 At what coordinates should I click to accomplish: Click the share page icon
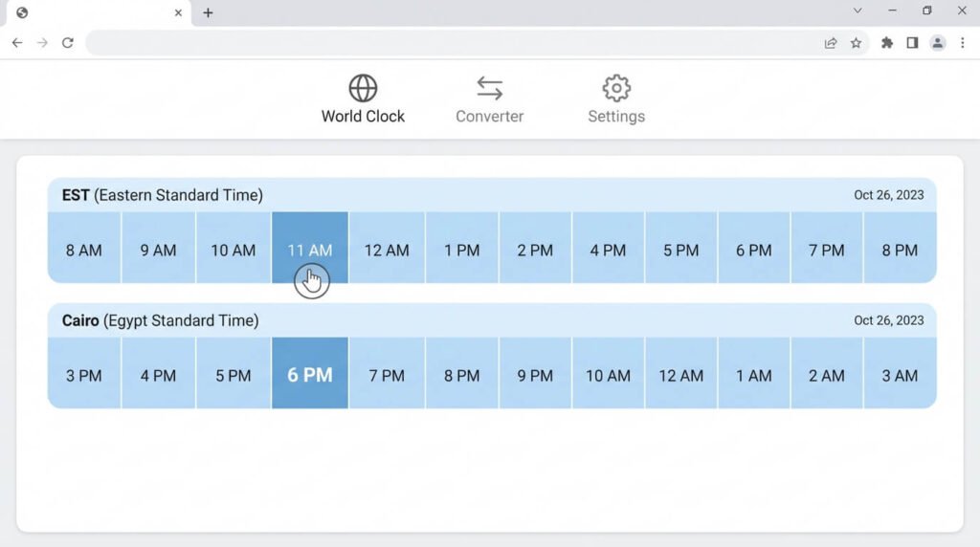(831, 43)
